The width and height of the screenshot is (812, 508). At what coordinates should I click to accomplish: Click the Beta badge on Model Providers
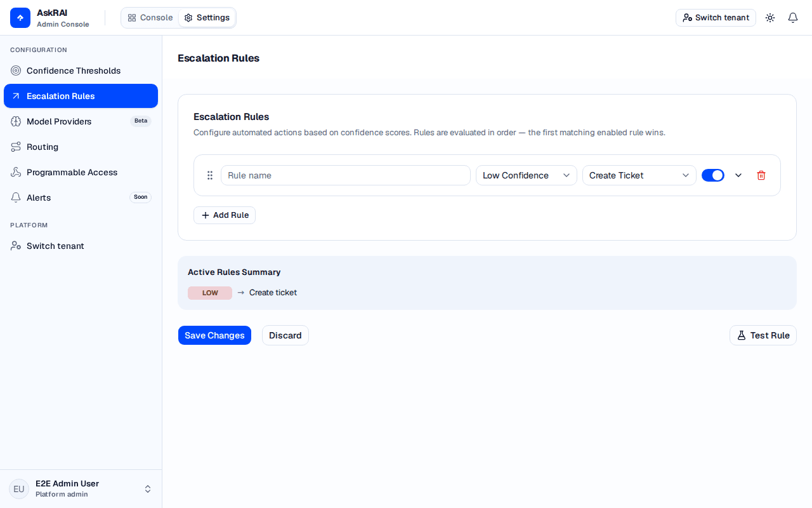click(141, 121)
